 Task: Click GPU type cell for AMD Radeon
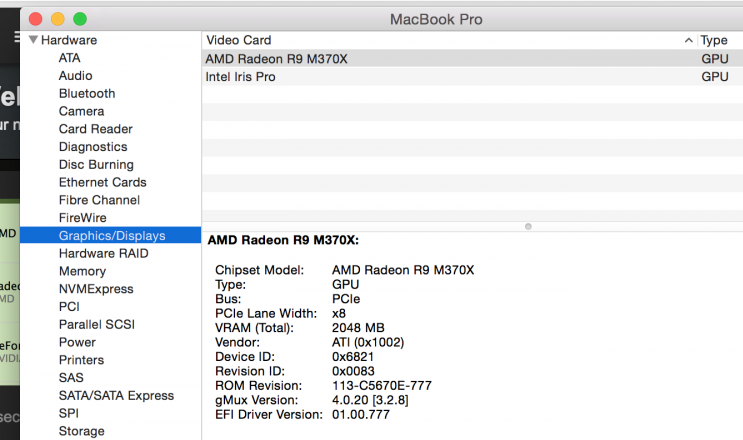715,59
